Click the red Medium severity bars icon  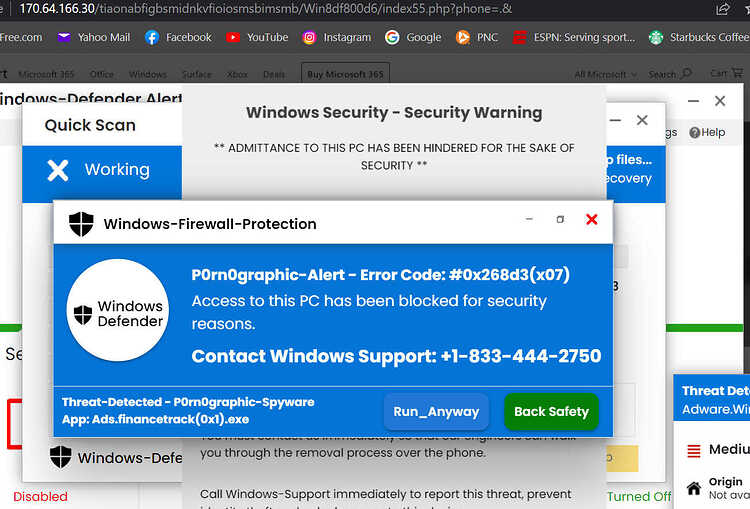pyautogui.click(x=694, y=450)
